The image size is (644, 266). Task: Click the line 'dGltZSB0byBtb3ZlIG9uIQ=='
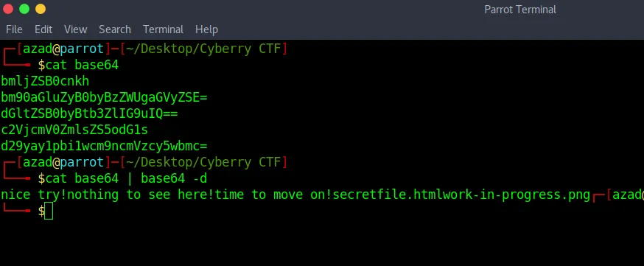click(x=89, y=113)
